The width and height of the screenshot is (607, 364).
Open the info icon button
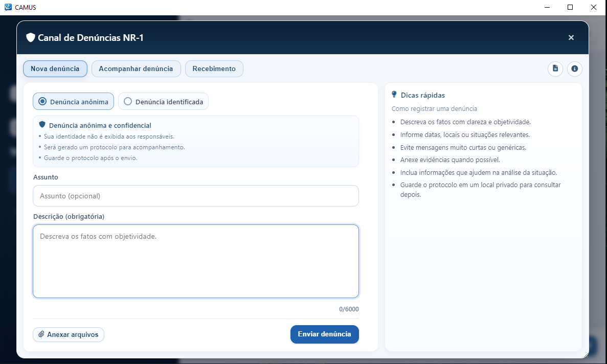coord(574,69)
